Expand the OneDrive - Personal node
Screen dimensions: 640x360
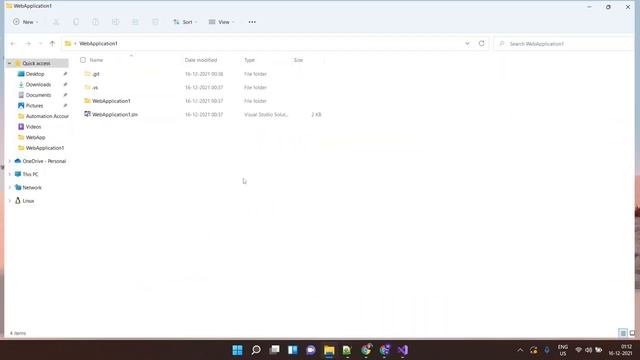[10, 161]
